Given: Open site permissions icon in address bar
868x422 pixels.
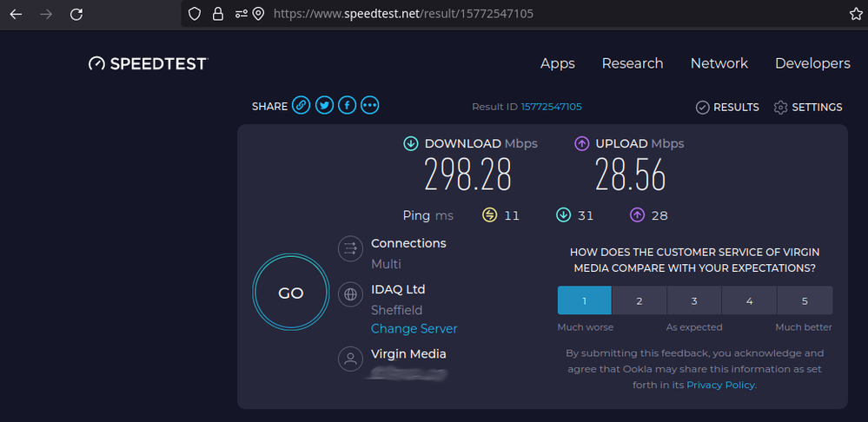Looking at the screenshot, I should click(x=241, y=14).
